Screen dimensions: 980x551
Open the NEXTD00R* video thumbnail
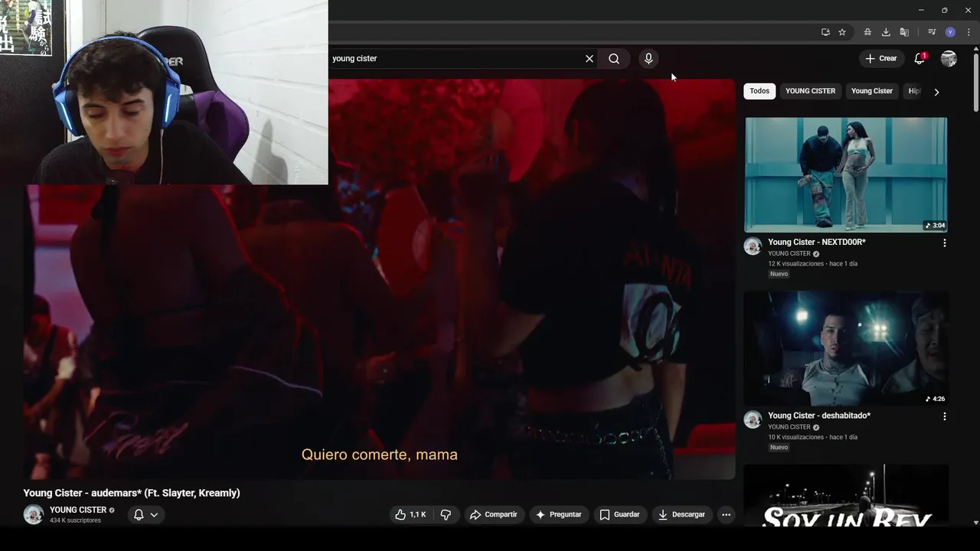[846, 174]
